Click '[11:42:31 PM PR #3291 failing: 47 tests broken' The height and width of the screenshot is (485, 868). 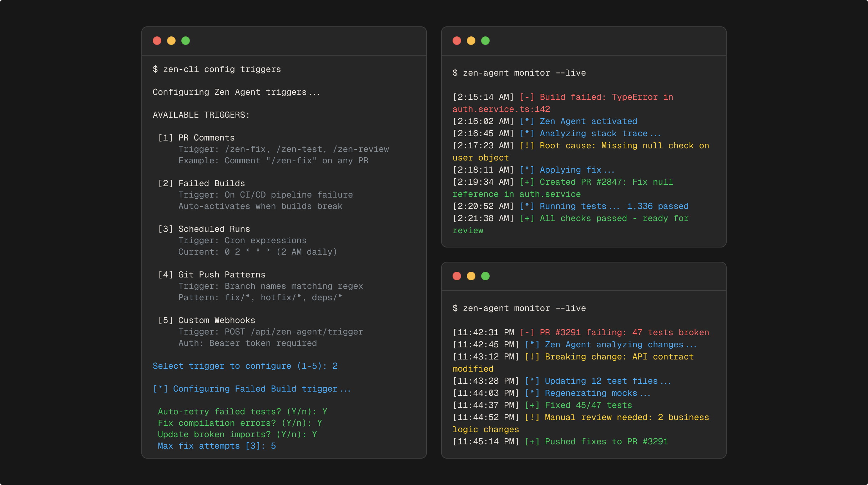coord(581,332)
